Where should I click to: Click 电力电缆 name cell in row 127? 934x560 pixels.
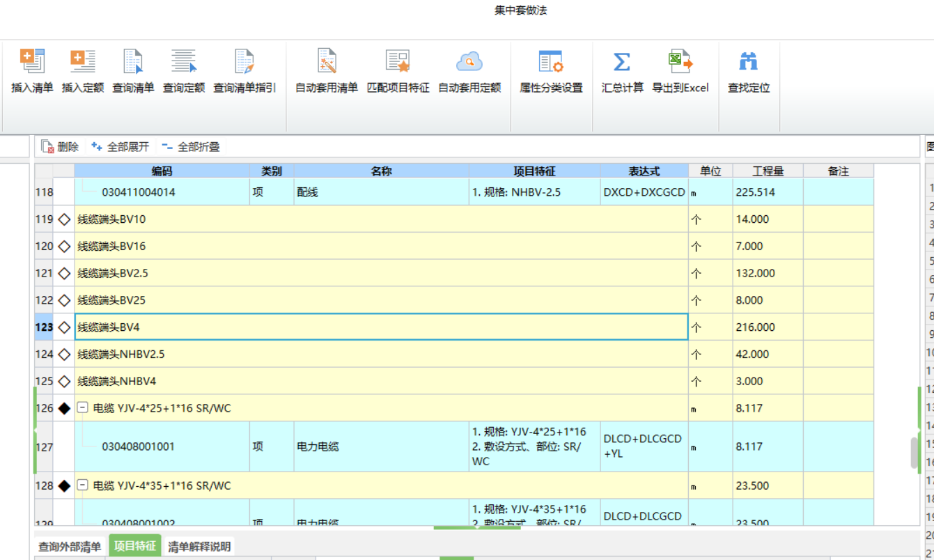[381, 446]
